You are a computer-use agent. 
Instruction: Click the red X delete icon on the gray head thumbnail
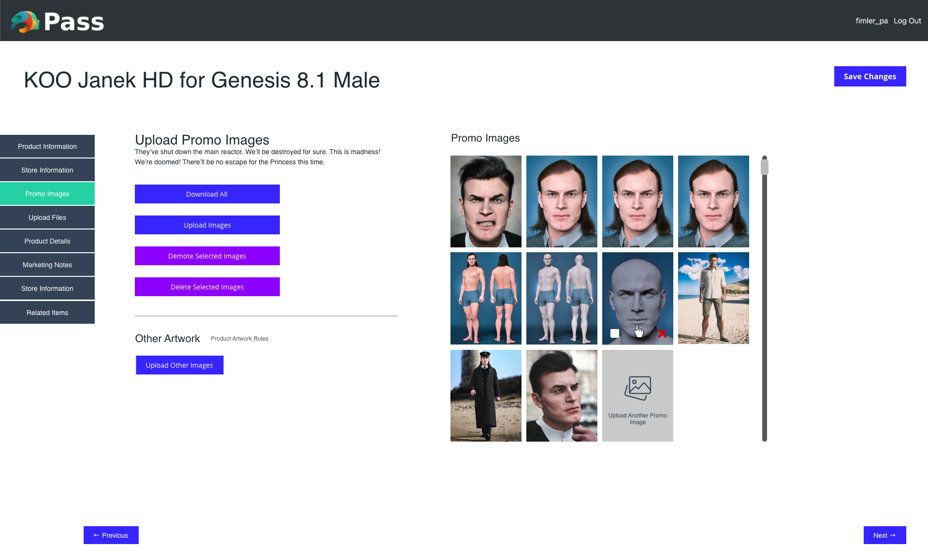pyautogui.click(x=662, y=333)
